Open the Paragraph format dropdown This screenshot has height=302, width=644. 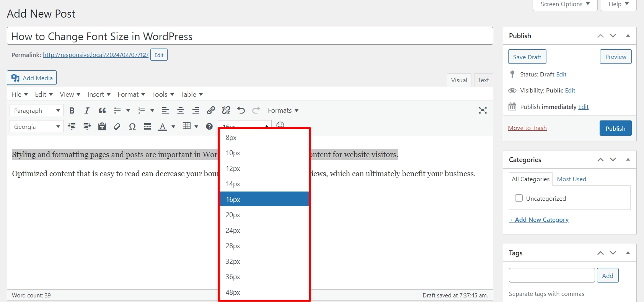36,110
